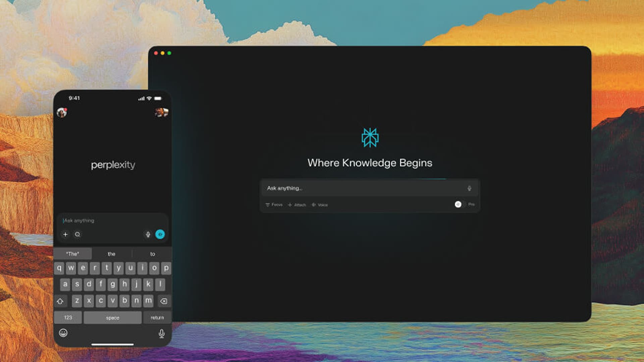Tap the 'r' key on the phone keyboard
644x362 pixels.
[95, 268]
